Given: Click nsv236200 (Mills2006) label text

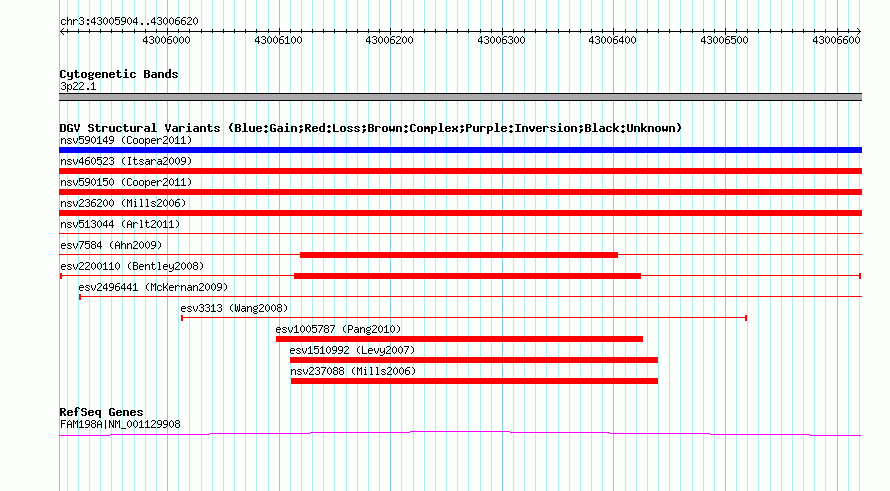Looking at the screenshot, I should click(x=123, y=203).
